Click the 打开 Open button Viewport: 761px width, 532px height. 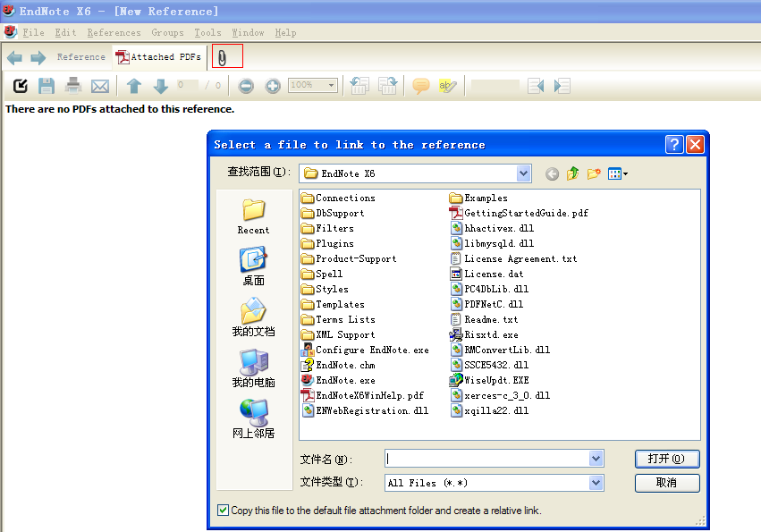667,459
